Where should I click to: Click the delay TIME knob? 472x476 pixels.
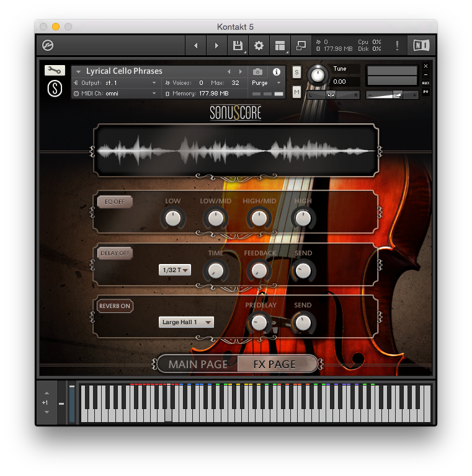[216, 270]
